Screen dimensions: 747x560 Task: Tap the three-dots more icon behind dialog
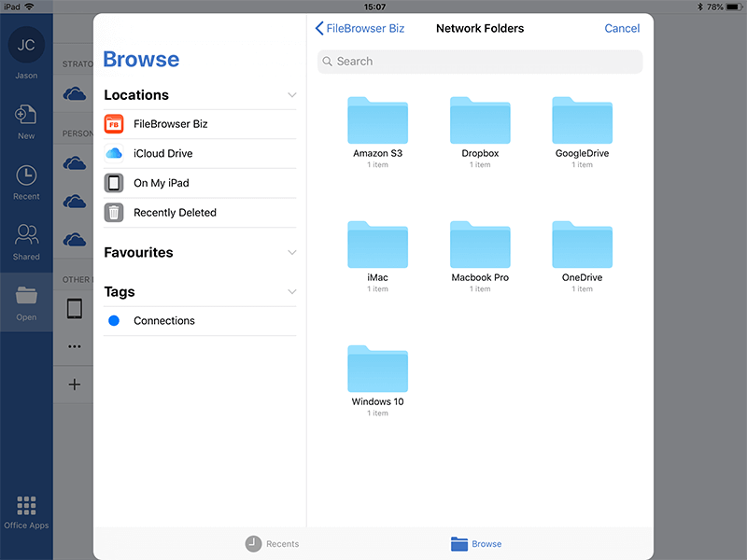tap(75, 346)
